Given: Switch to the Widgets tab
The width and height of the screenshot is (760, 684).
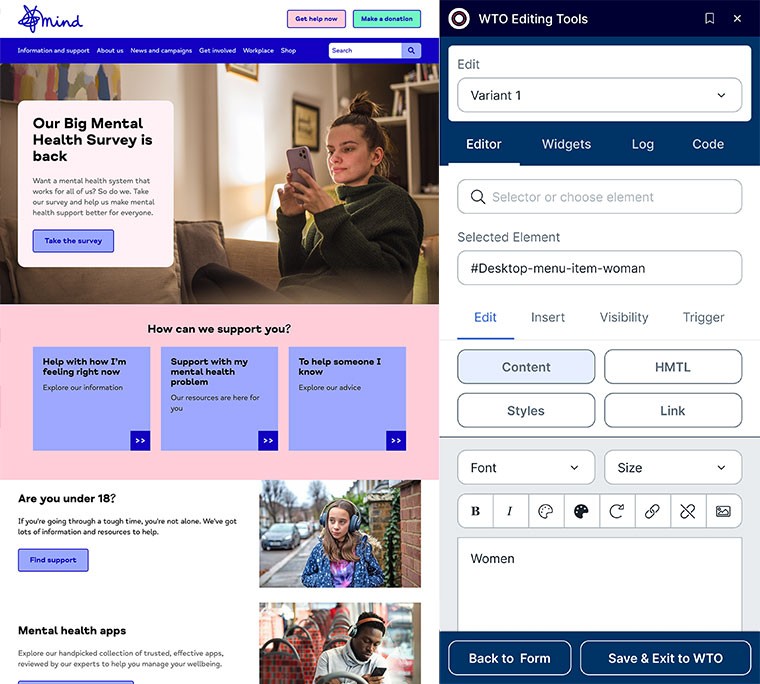Looking at the screenshot, I should 566,144.
